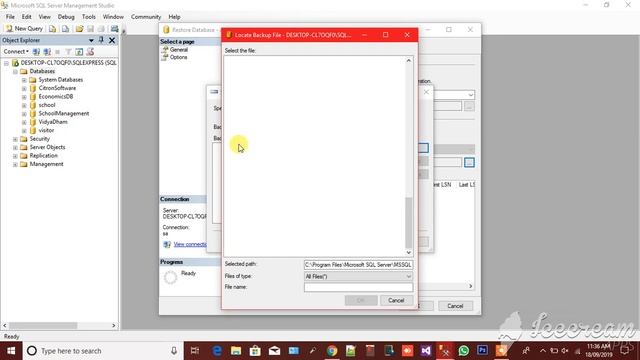Click the file list vertical scrollbar thumb
Image resolution: width=640 pixels, height=360 pixels.
pos(409,223)
